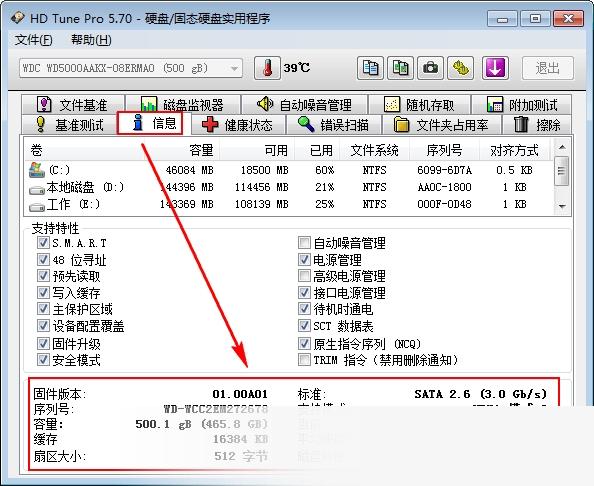Click the HD Tune Pro title bar icon
594x486 pixels.
pos(18,18)
